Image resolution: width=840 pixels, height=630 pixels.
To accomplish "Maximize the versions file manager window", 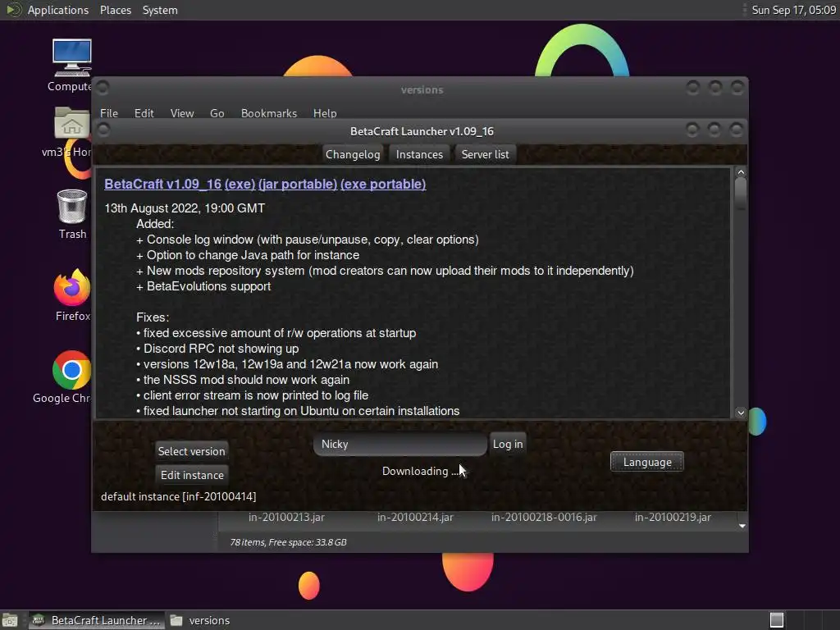I will (714, 87).
